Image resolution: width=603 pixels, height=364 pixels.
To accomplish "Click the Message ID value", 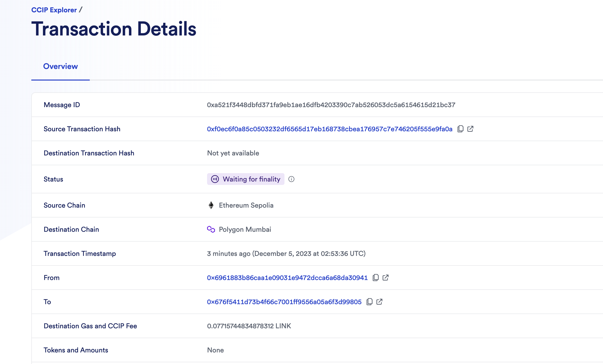I will (331, 105).
